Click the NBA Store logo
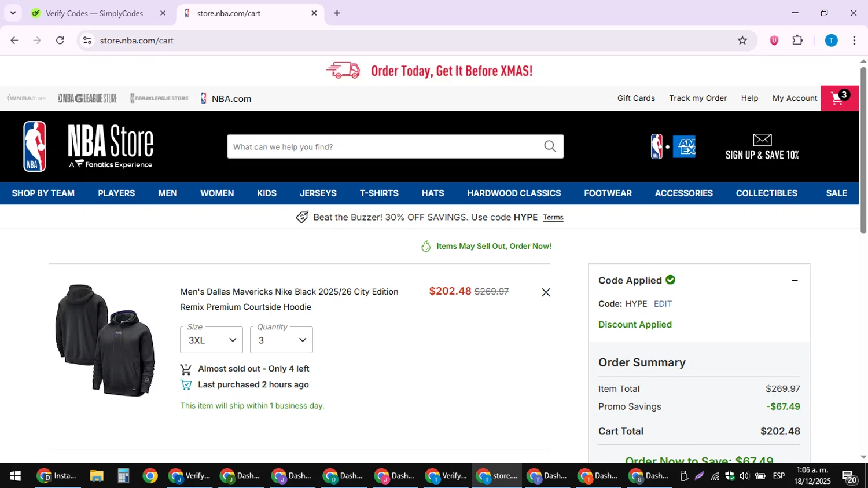This screenshot has width=868, height=488. 88,146
